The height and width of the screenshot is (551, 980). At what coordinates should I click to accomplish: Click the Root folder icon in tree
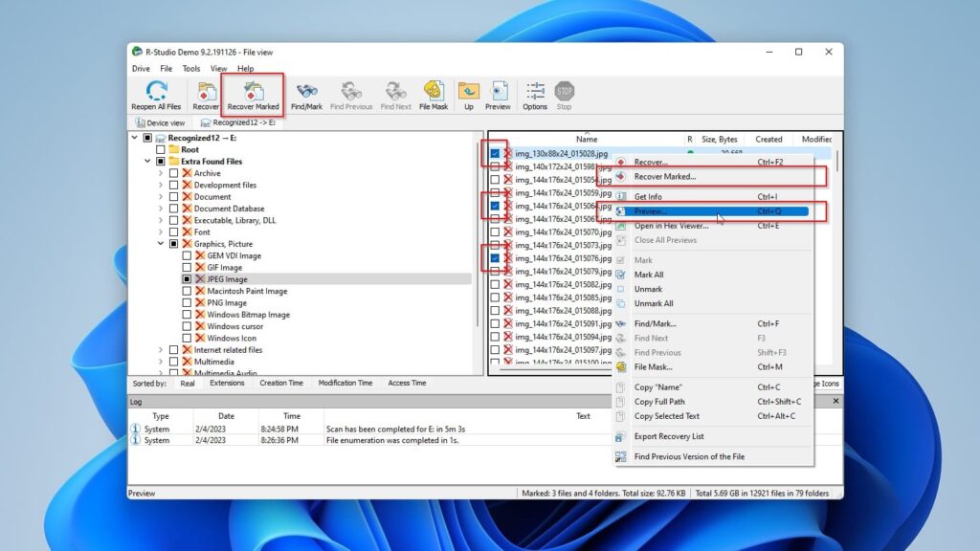click(x=174, y=149)
